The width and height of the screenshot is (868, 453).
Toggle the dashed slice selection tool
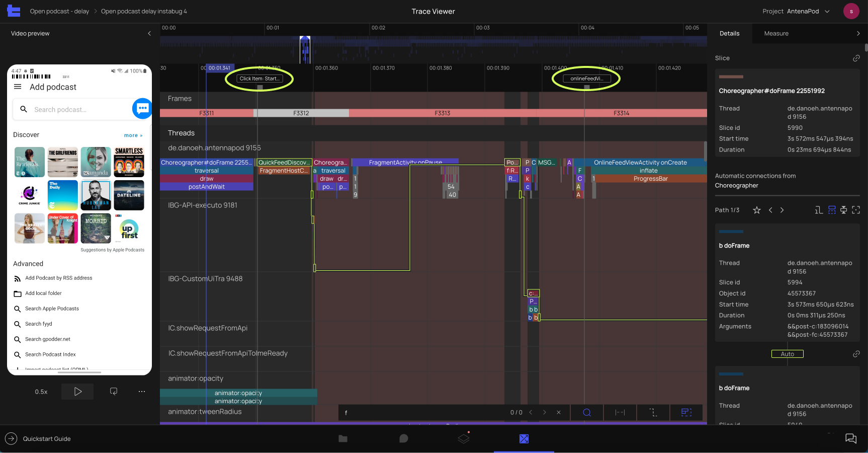pos(686,412)
